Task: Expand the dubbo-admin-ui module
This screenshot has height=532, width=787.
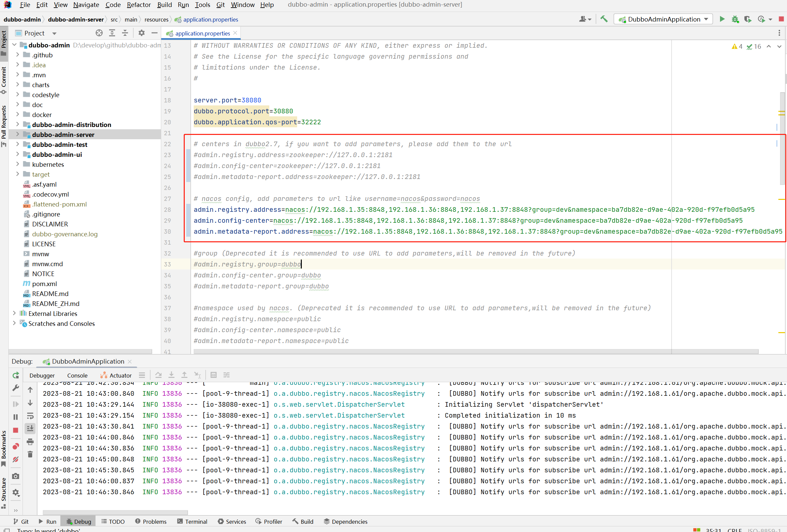Action: (x=18, y=154)
